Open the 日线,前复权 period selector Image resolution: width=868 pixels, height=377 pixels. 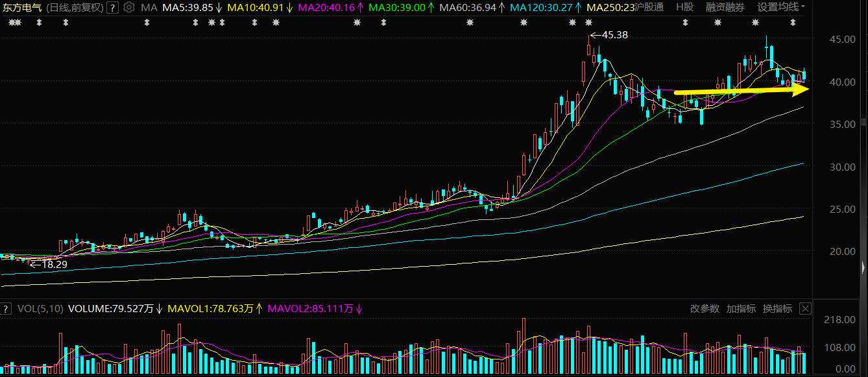click(x=75, y=8)
